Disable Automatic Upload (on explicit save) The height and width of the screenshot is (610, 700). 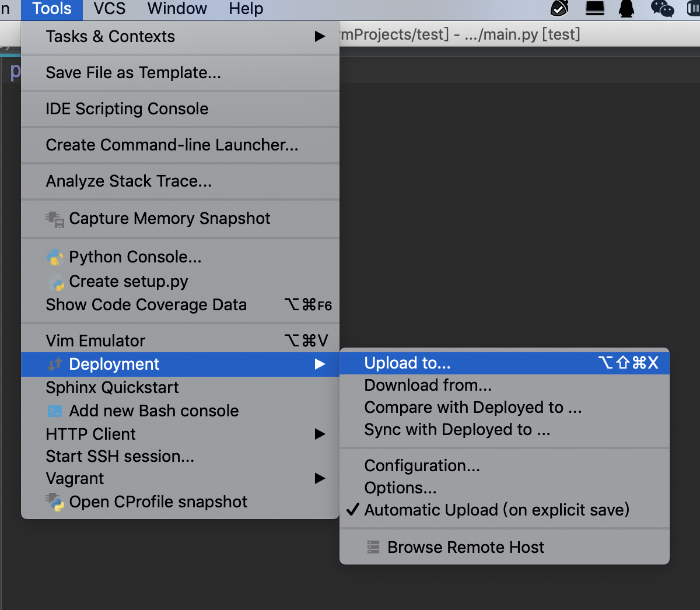496,510
